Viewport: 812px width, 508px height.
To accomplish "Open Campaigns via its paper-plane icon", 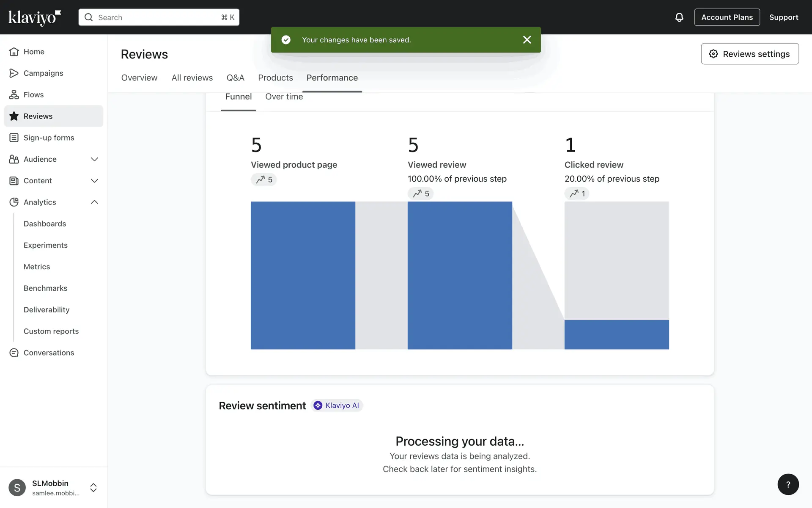I will click(x=14, y=73).
